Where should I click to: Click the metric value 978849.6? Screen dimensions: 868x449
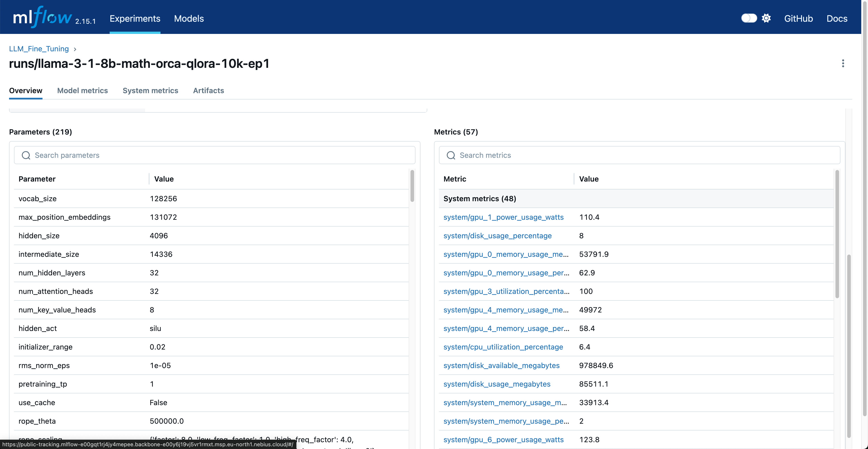[x=596, y=365]
